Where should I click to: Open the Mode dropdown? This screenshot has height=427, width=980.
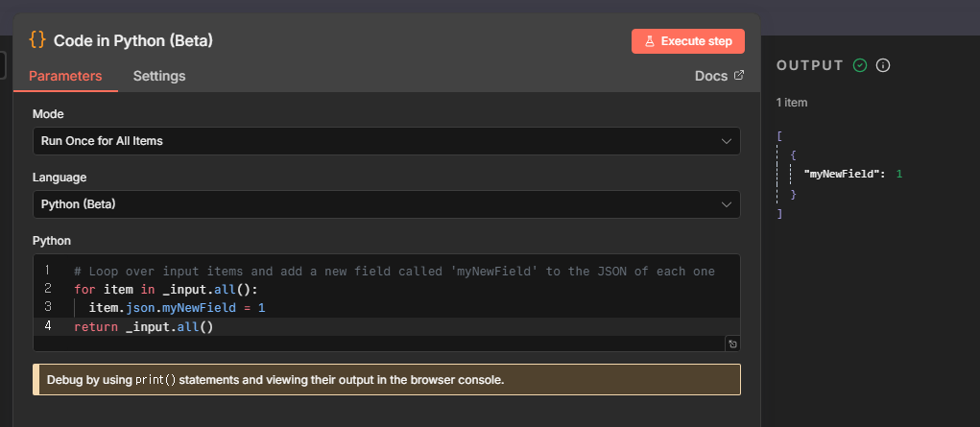click(386, 141)
